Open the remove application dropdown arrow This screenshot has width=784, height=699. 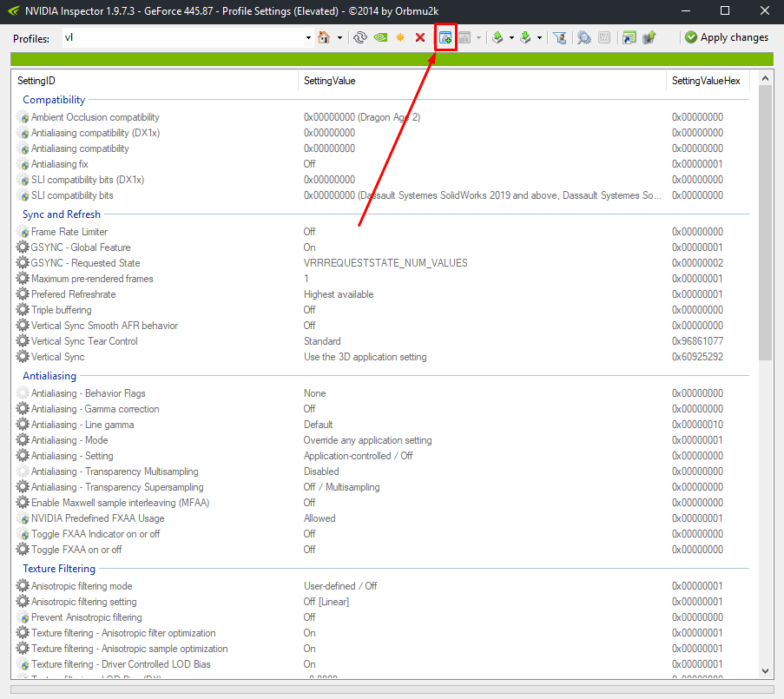pos(478,37)
